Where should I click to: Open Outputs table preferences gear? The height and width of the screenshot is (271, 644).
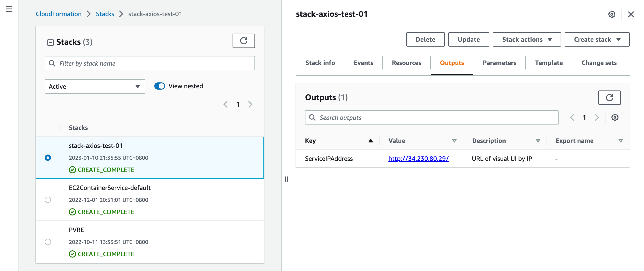(615, 117)
